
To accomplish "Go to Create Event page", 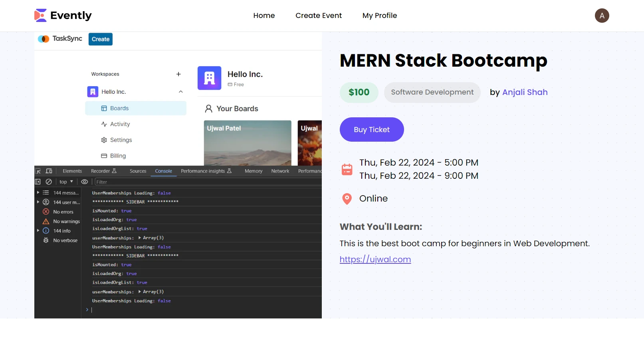I will click(318, 16).
